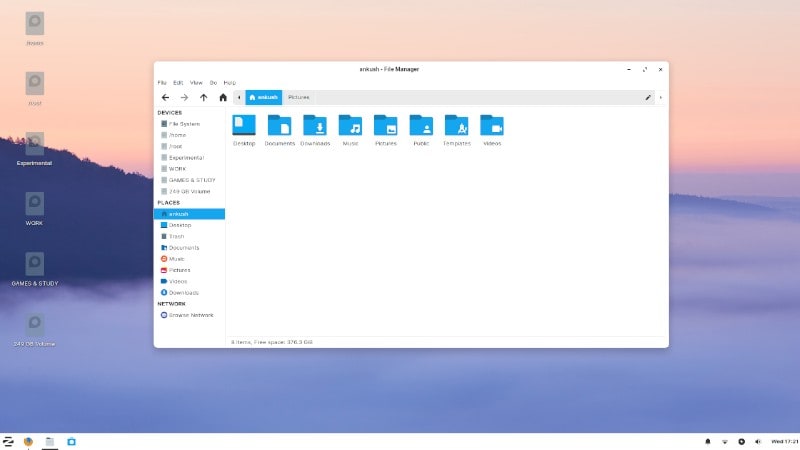Click the ankush path bar button
Screen dimensions: 800x450
pyautogui.click(x=264, y=97)
